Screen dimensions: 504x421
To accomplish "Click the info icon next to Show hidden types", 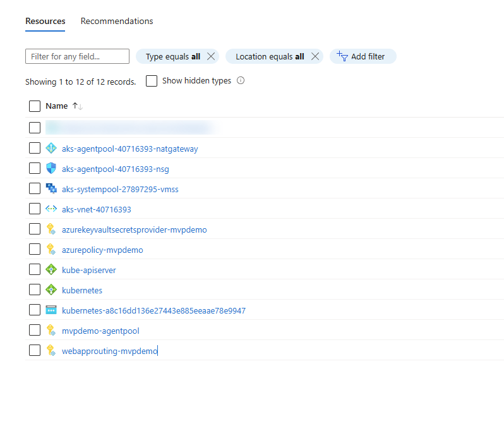I will (241, 80).
